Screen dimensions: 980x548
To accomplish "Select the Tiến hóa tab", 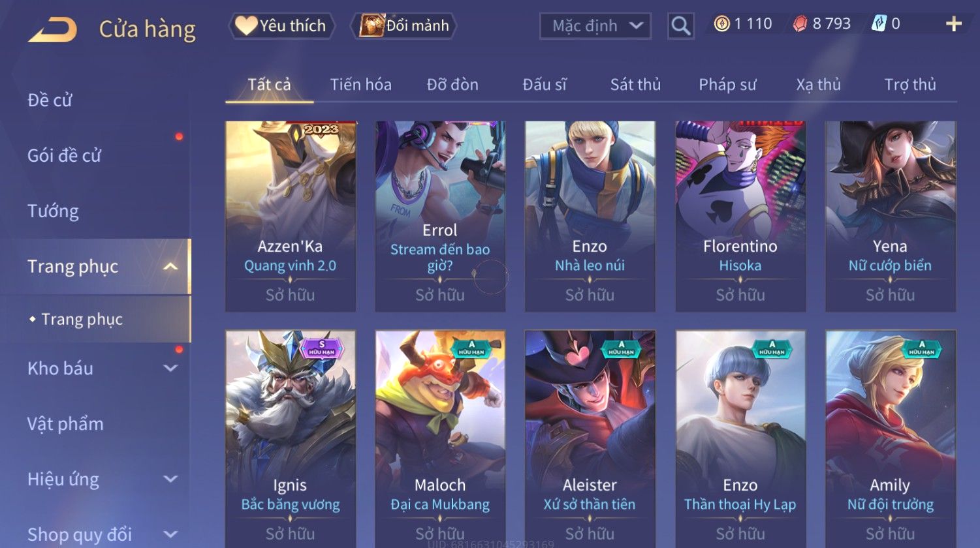I will (360, 85).
